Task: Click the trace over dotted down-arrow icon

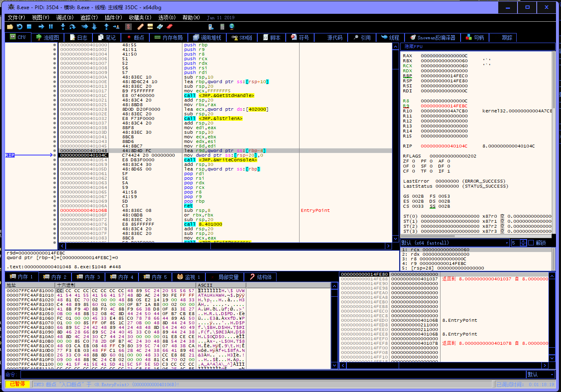Action: click(95, 26)
